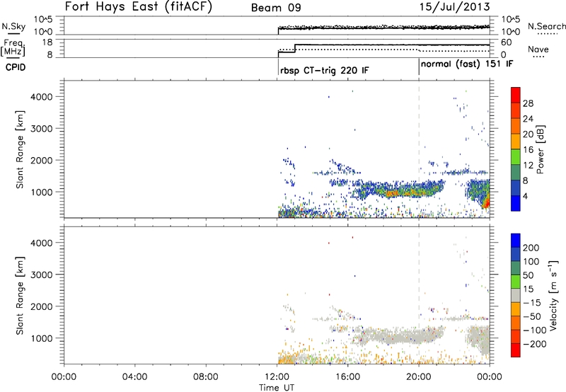The image size is (566, 392).
Task: Click the 'Velocity [m s⁻¹]' color bar label
Action: point(553,295)
